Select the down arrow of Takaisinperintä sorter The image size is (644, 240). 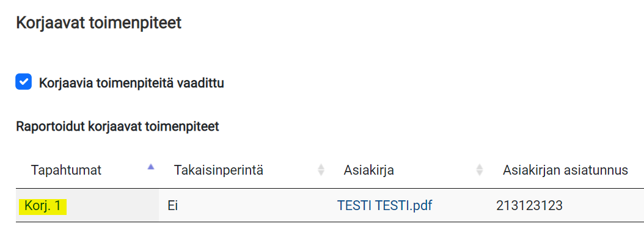click(321, 174)
